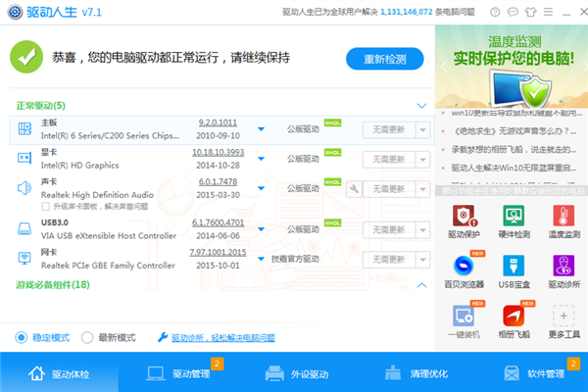588x392 pixels.
Task: Launch the 硬件检测 hardware detection tool
Action: pyautogui.click(x=514, y=220)
